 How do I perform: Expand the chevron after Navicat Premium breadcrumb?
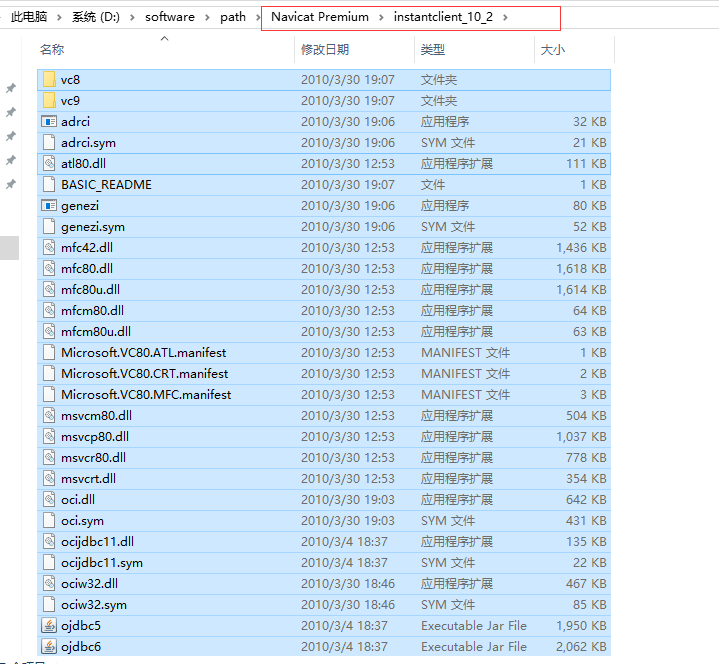coord(381,17)
